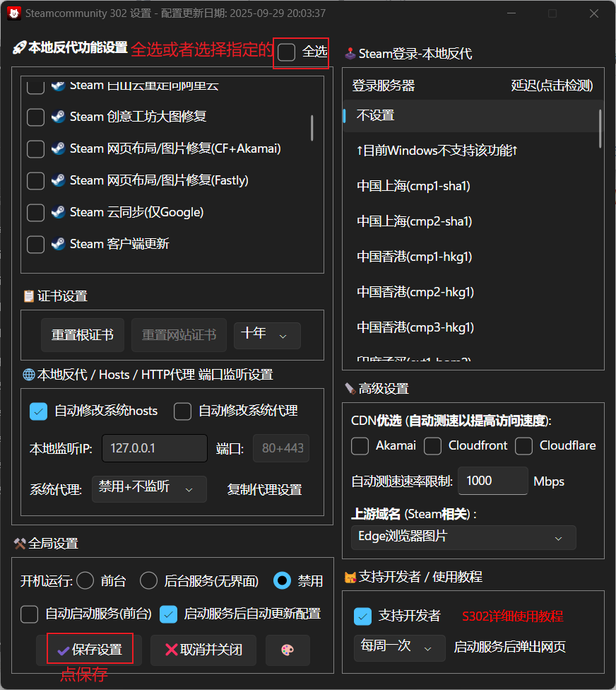Click the 本地监听IP input field
Screen dimensions: 616x690
[x=155, y=448]
